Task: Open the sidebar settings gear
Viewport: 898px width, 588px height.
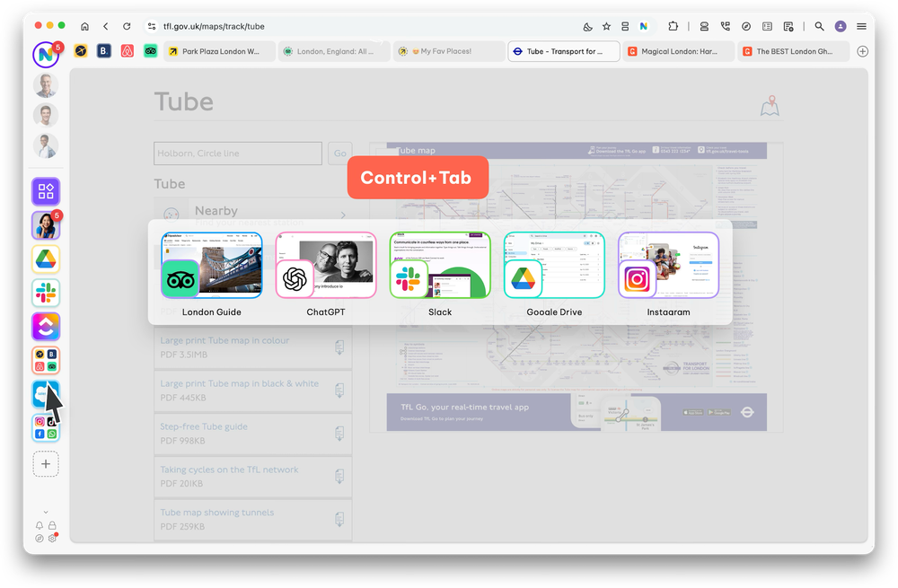Action: 53,539
